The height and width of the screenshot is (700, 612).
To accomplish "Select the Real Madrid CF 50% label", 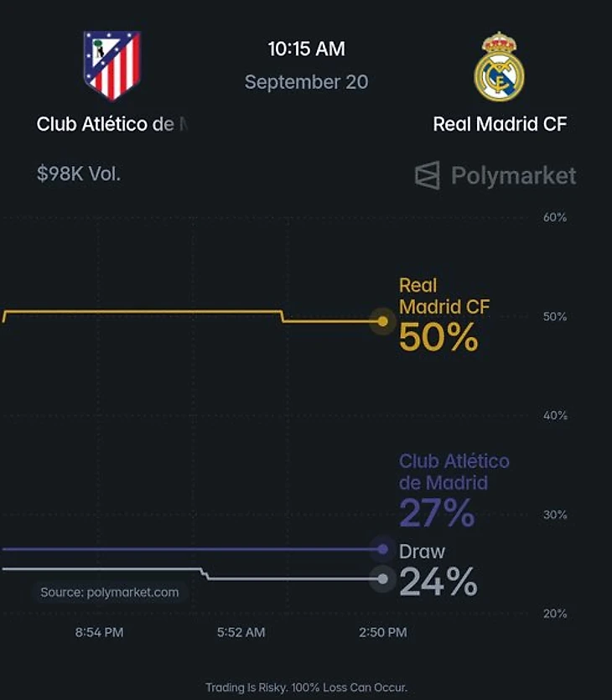I will [x=444, y=314].
